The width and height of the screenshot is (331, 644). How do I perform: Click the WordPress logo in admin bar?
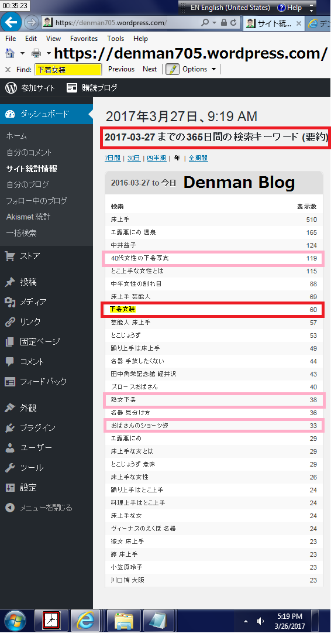[x=11, y=87]
